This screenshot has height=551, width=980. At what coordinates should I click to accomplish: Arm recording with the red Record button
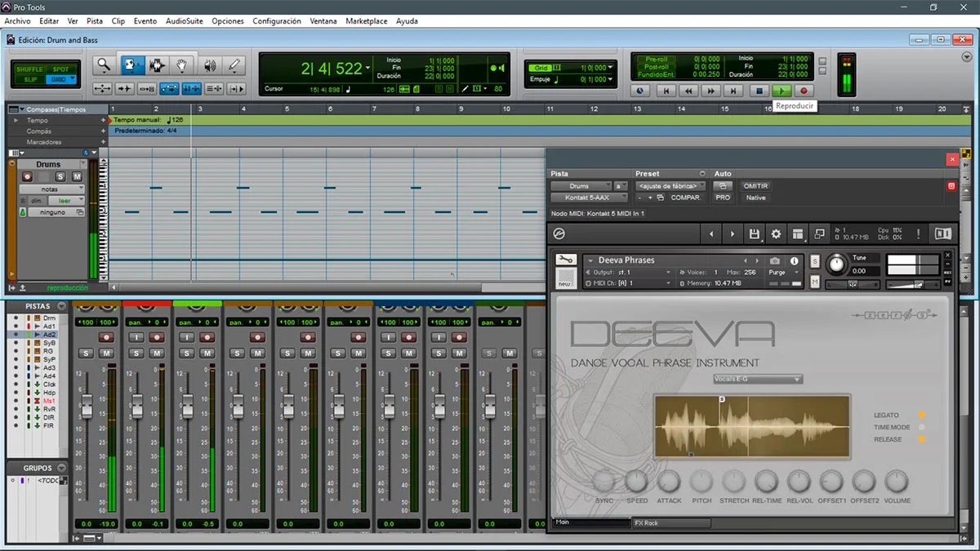point(804,91)
